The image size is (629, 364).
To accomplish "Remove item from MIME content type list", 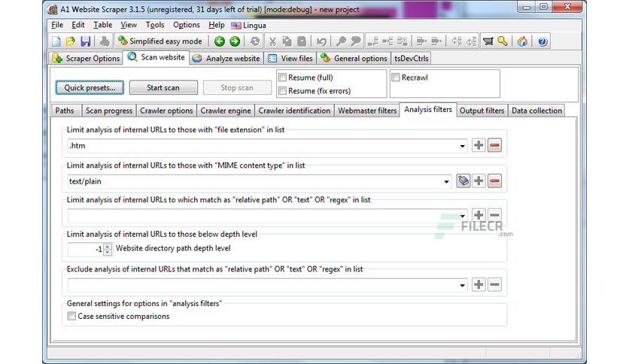I will click(494, 180).
